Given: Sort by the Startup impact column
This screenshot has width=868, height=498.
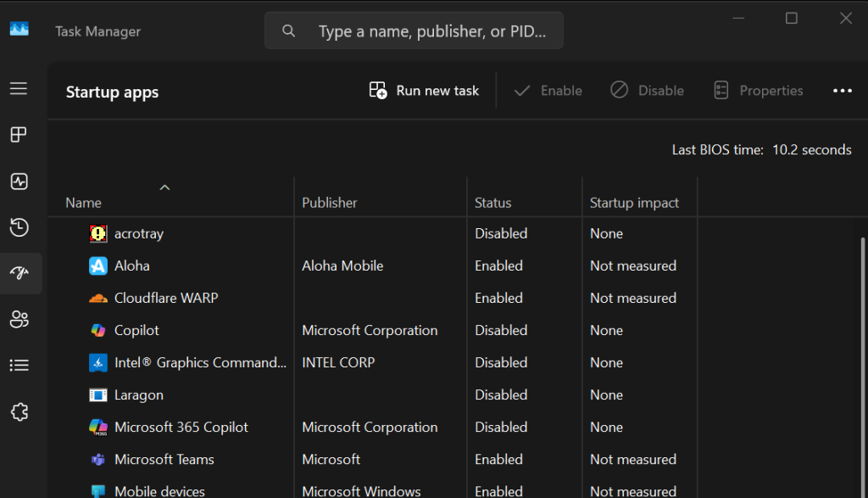Looking at the screenshot, I should coord(634,203).
